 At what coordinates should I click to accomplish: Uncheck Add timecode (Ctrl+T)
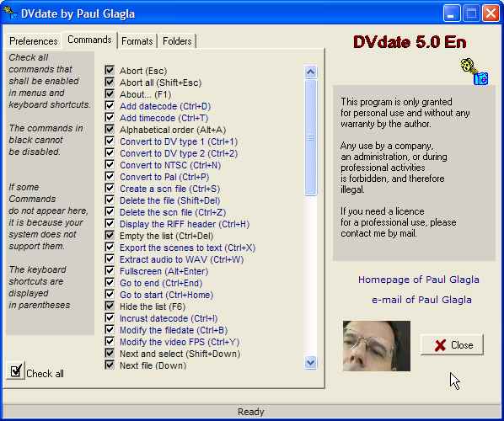pyautogui.click(x=110, y=117)
